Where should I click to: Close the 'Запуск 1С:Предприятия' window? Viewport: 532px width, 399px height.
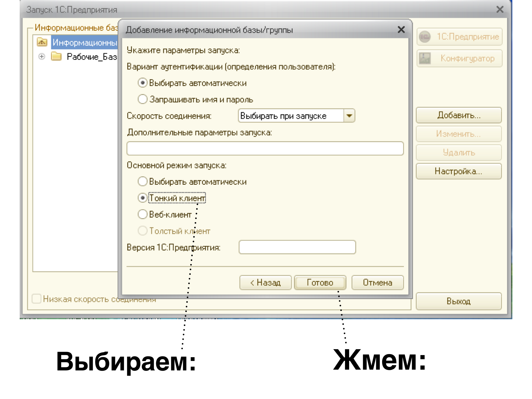point(500,10)
